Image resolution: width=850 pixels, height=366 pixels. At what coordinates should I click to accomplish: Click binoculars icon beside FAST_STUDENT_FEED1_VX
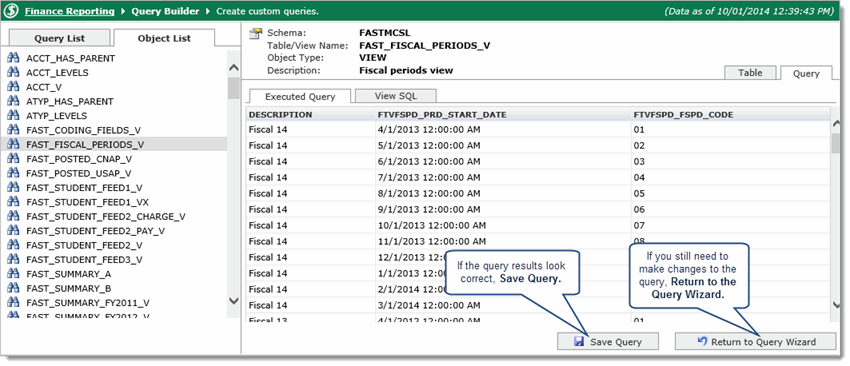13,202
